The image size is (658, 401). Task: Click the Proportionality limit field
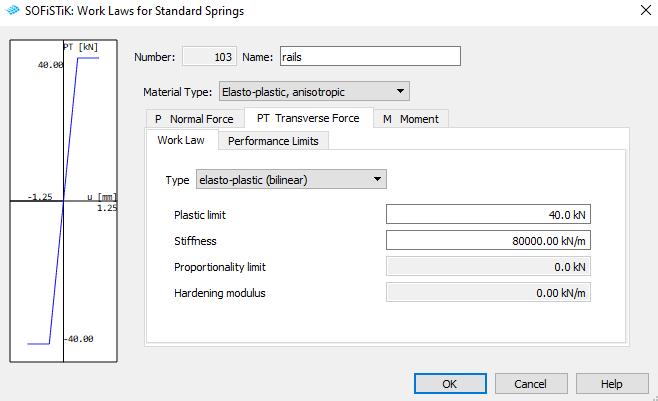click(487, 267)
